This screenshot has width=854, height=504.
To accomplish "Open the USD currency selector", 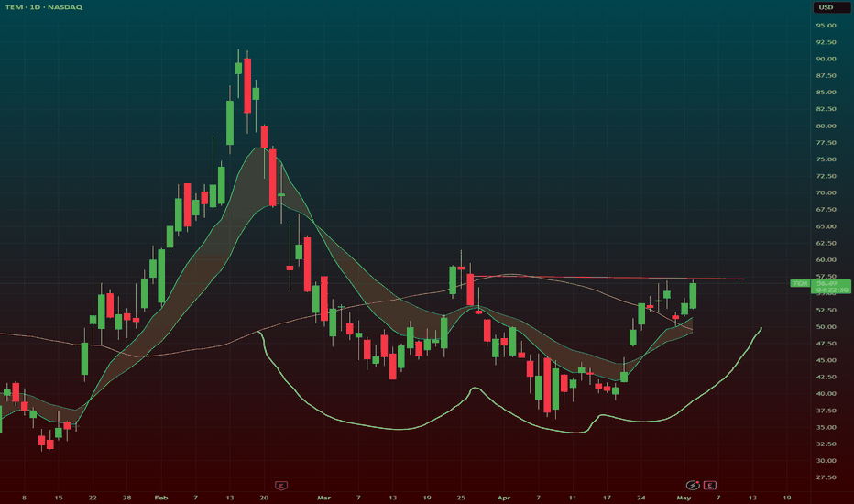I will [x=832, y=7].
